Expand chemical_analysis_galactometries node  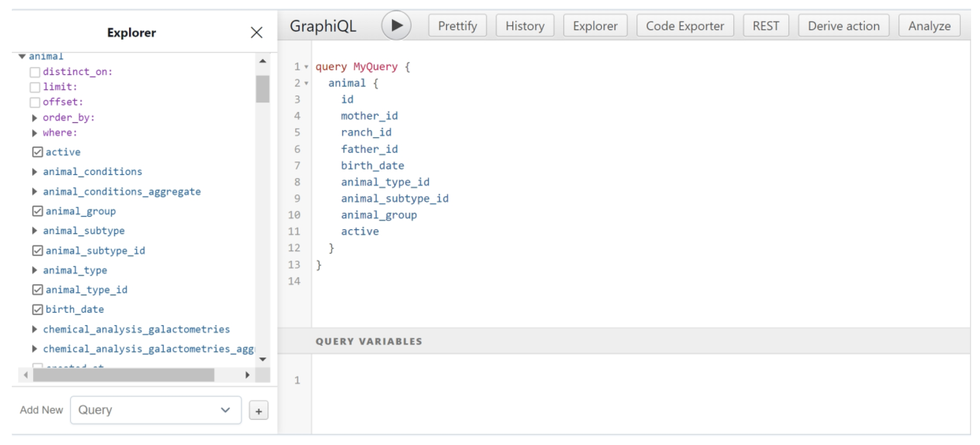pos(35,330)
